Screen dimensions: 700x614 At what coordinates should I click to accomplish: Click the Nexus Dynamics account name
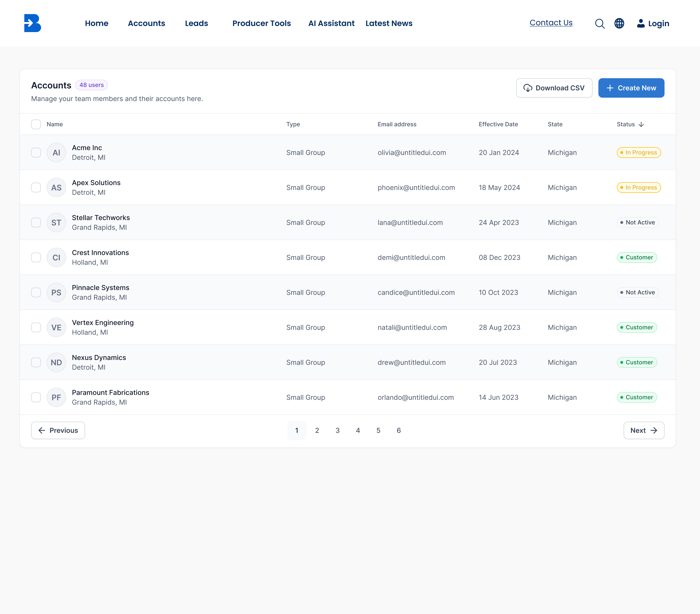coord(99,358)
